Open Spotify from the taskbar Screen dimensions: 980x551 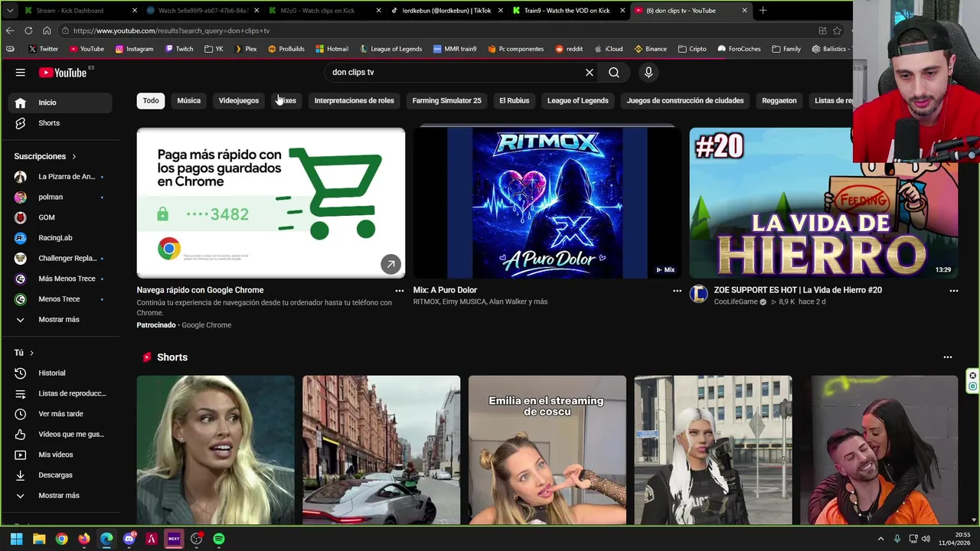point(219,539)
